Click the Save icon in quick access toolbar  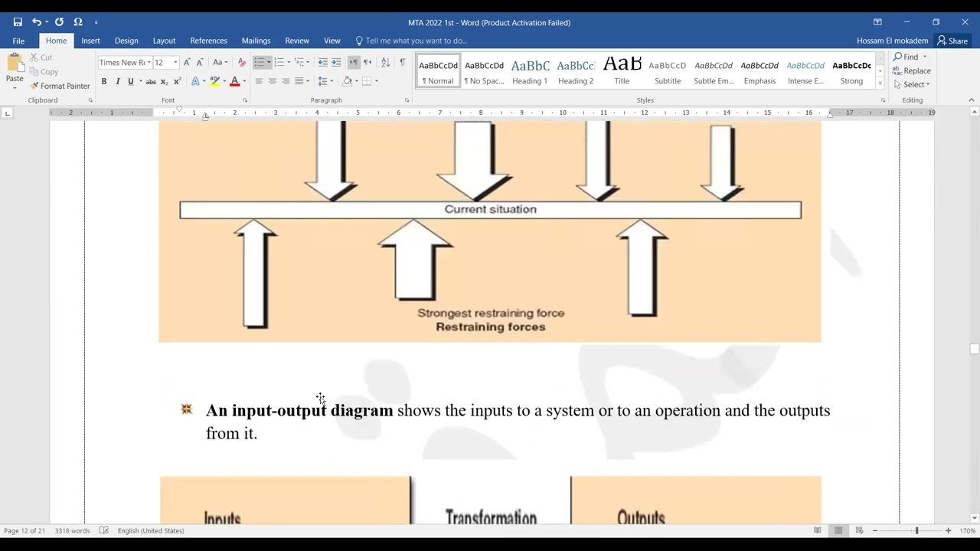pyautogui.click(x=18, y=22)
